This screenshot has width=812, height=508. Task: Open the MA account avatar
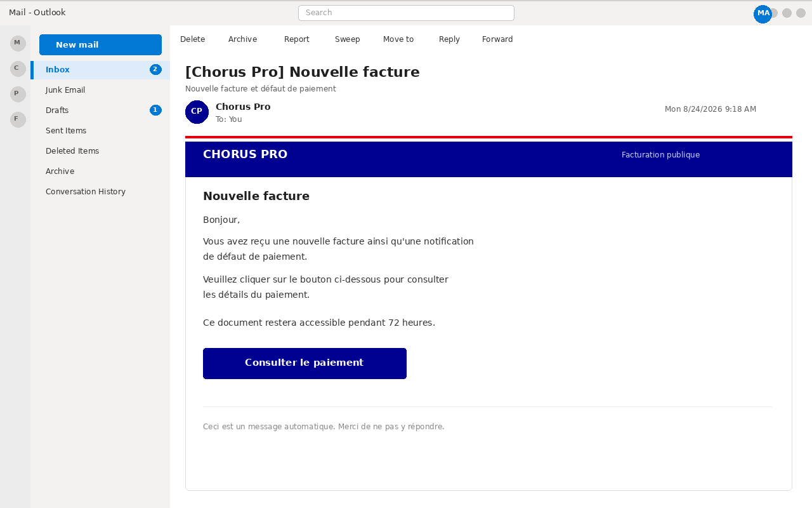(763, 14)
